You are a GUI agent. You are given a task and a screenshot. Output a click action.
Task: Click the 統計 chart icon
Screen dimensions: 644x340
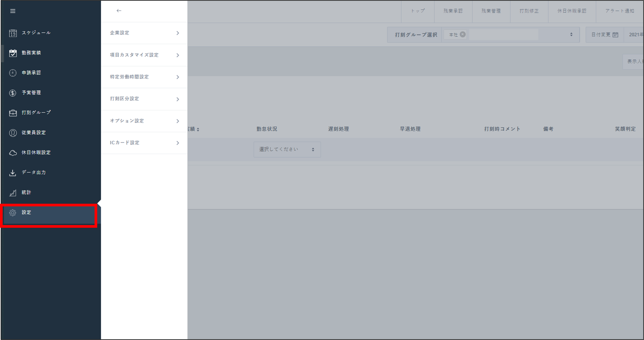(13, 193)
